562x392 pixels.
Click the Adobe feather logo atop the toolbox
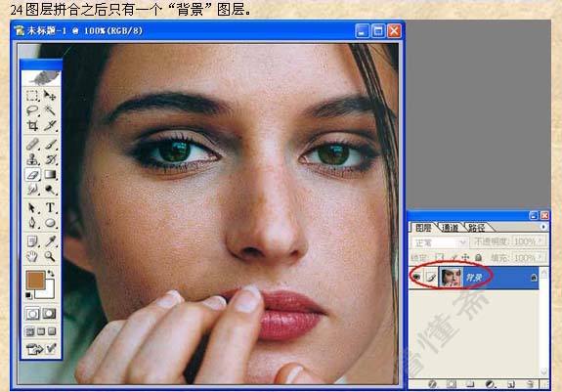[41, 78]
